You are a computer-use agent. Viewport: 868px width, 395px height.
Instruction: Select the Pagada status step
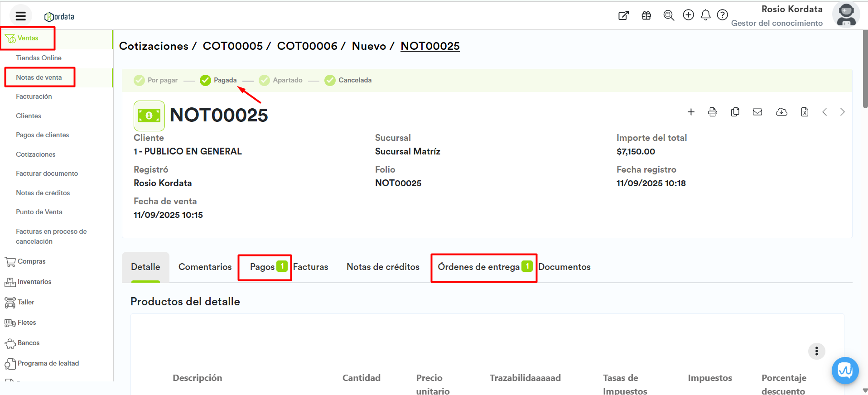(x=219, y=80)
